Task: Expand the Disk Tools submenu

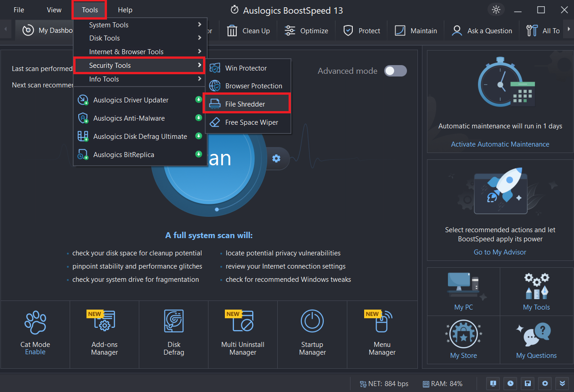Action: [x=140, y=38]
